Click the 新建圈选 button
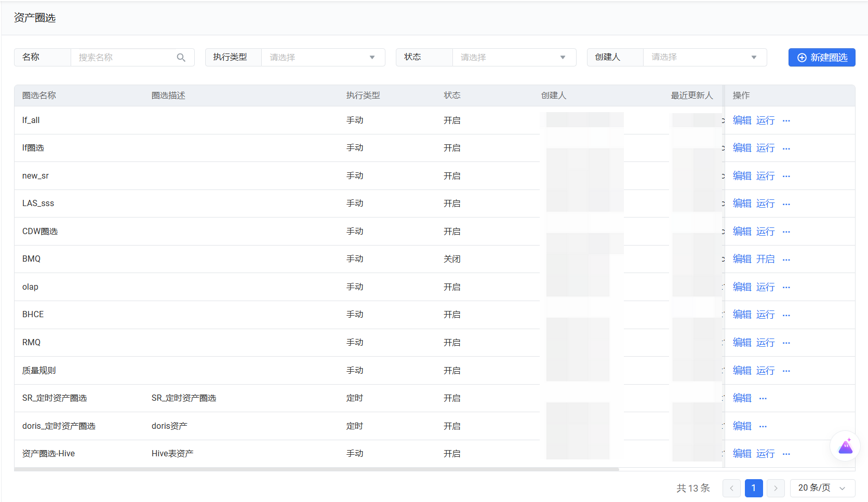The image size is (868, 502). coord(821,58)
